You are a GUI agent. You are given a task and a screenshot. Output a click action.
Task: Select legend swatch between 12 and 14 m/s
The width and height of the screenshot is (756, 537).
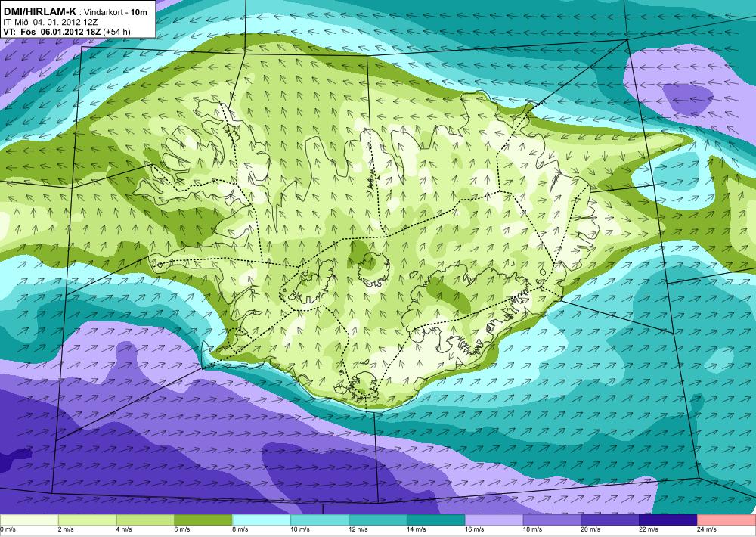click(x=377, y=520)
